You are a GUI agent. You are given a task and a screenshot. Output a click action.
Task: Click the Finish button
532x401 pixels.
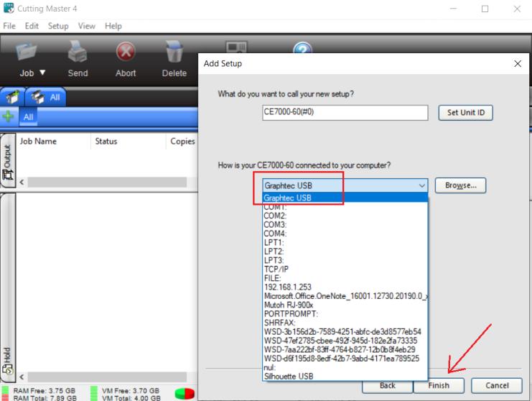[439, 385]
